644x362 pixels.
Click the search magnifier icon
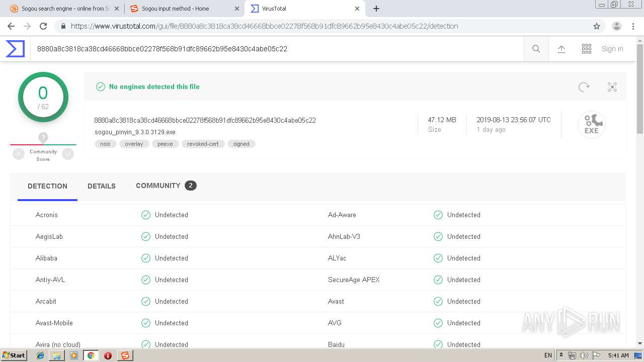[x=536, y=49]
